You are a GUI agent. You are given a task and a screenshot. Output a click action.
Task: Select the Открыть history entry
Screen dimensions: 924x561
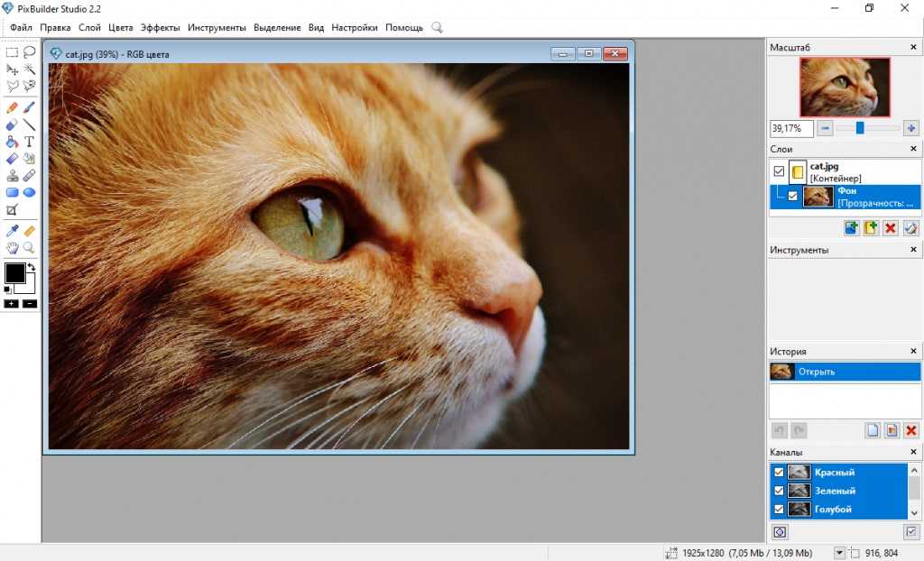click(x=844, y=372)
